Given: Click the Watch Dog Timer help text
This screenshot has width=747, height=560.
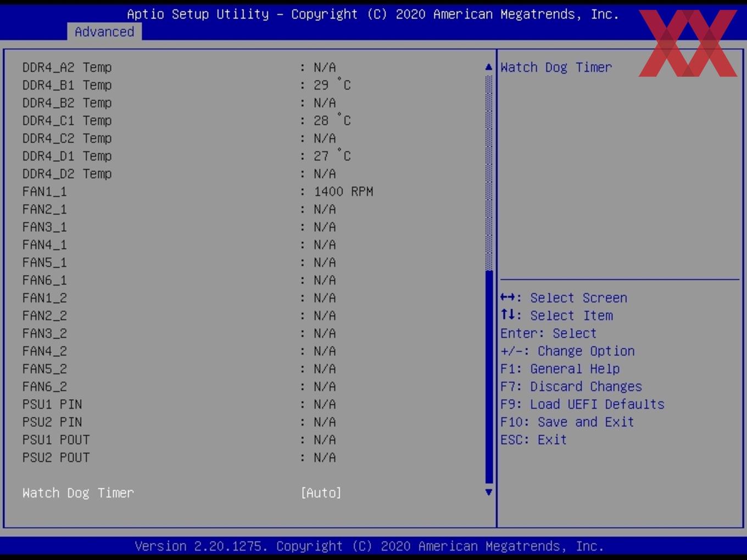Looking at the screenshot, I should (x=556, y=68).
